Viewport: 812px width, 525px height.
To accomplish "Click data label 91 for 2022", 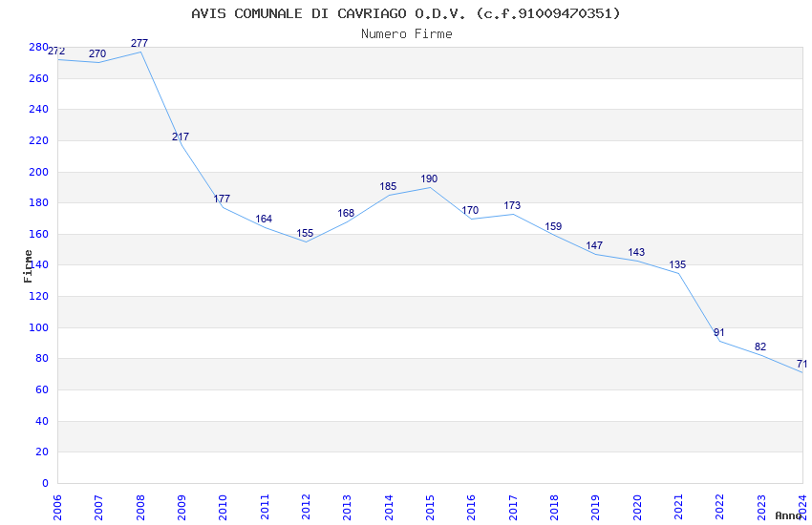I will point(718,333).
